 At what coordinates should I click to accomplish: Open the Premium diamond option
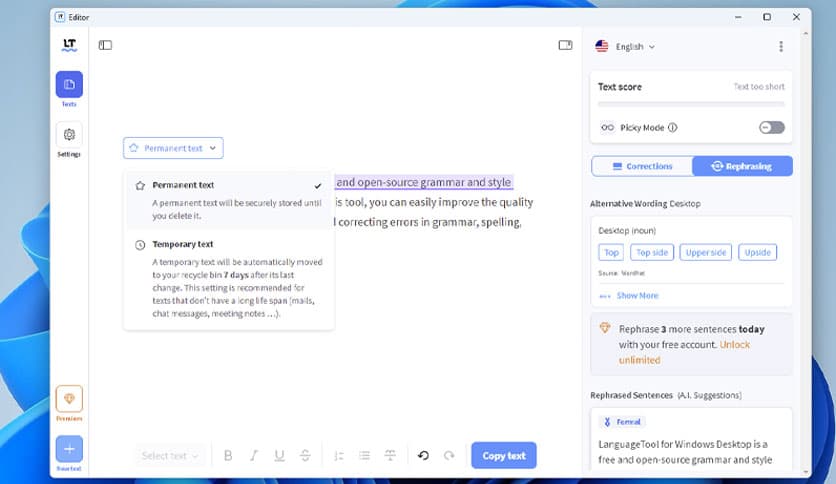[x=69, y=403]
